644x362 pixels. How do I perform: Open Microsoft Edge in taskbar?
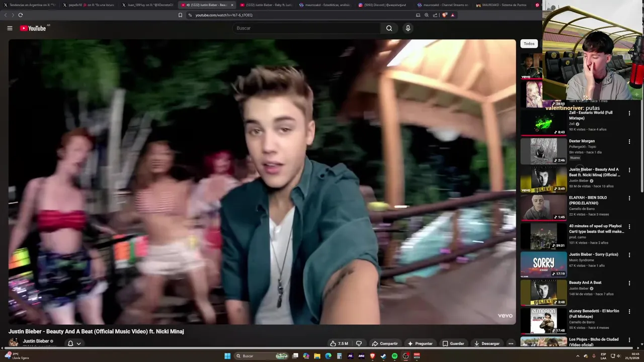328,356
